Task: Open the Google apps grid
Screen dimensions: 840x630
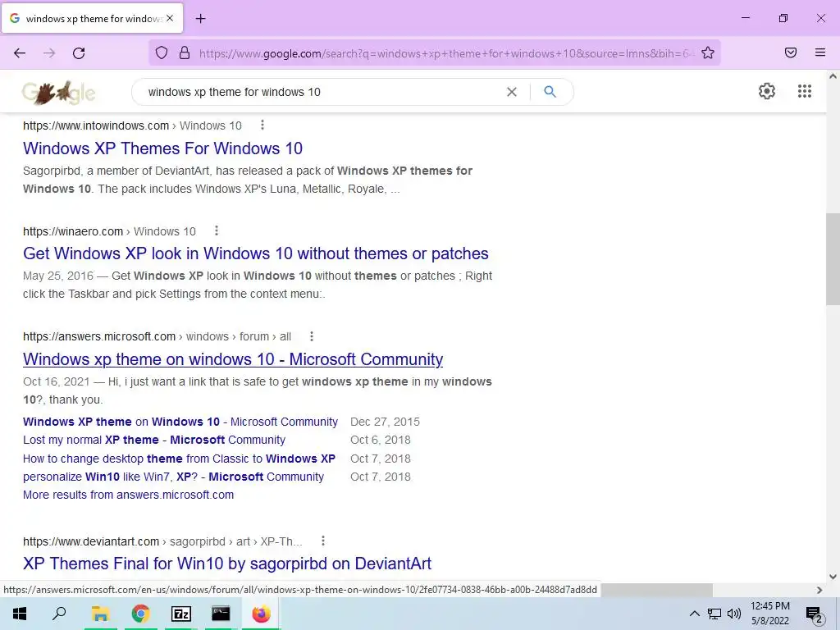Action: pyautogui.click(x=804, y=91)
